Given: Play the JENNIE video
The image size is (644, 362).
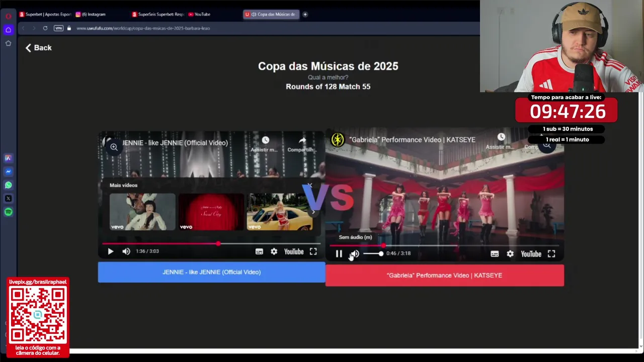Looking at the screenshot, I should pyautogui.click(x=111, y=251).
